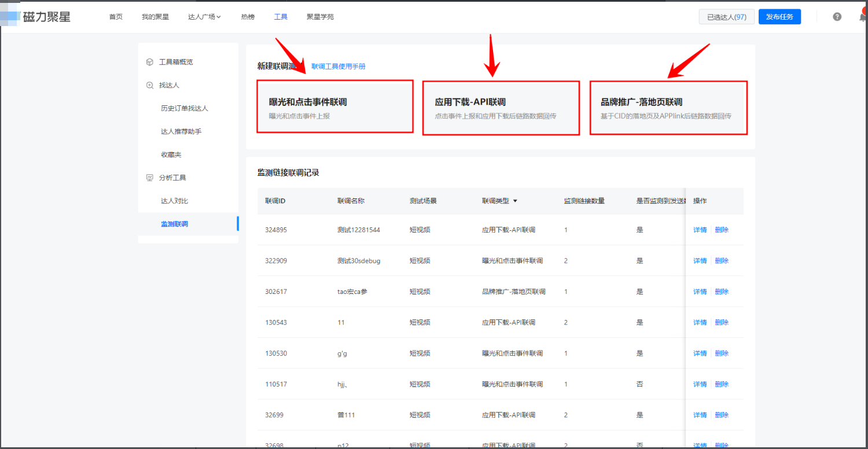Click the 监测链接联调记录 heading
The height and width of the screenshot is (449, 868).
tap(288, 172)
